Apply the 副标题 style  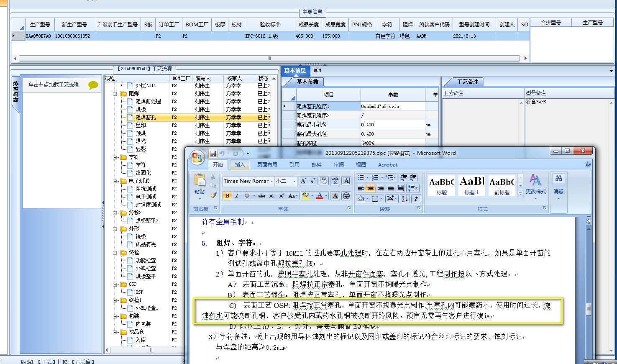(502, 185)
